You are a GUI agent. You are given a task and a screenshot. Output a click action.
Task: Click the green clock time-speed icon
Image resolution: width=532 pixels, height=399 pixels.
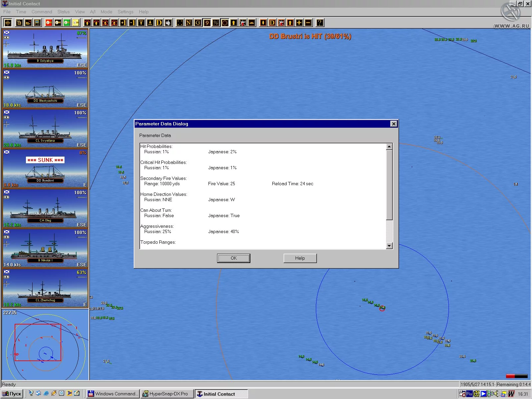click(67, 23)
